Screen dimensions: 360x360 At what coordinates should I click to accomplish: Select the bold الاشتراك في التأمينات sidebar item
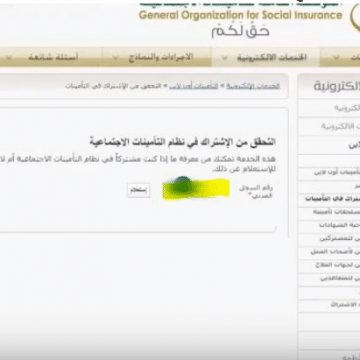point(332,199)
